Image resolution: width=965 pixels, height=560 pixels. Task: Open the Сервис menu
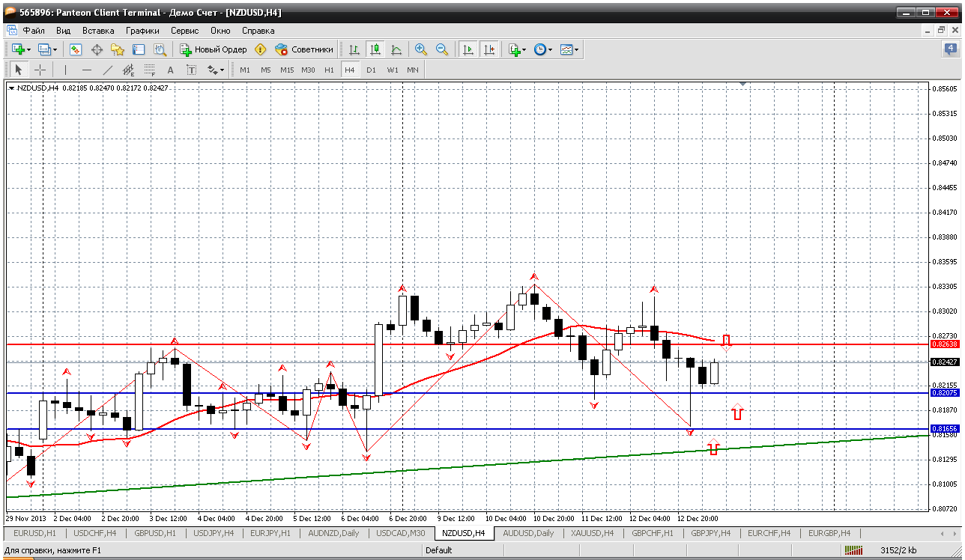tap(184, 31)
